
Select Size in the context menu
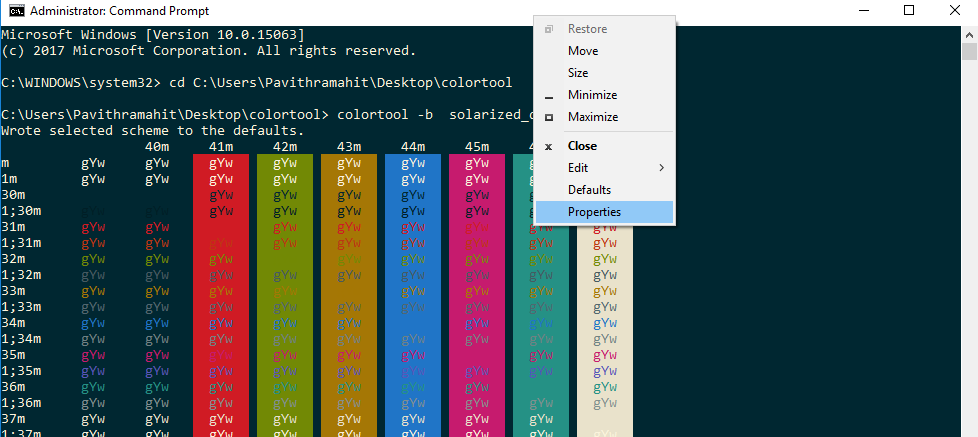pos(578,73)
